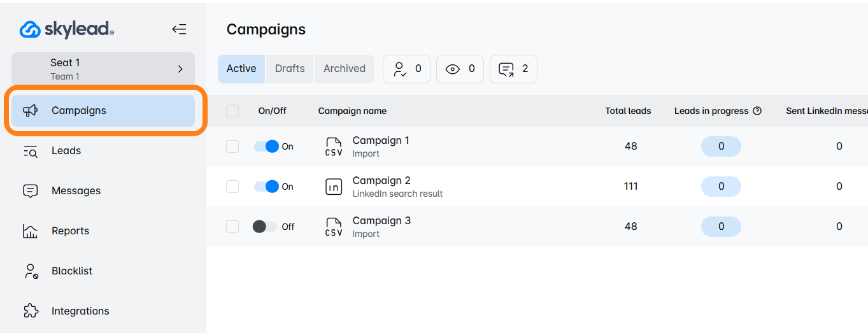Screen dimensions: 868x333
Task: Turn on the Campaign 3 toggle
Action: [265, 227]
